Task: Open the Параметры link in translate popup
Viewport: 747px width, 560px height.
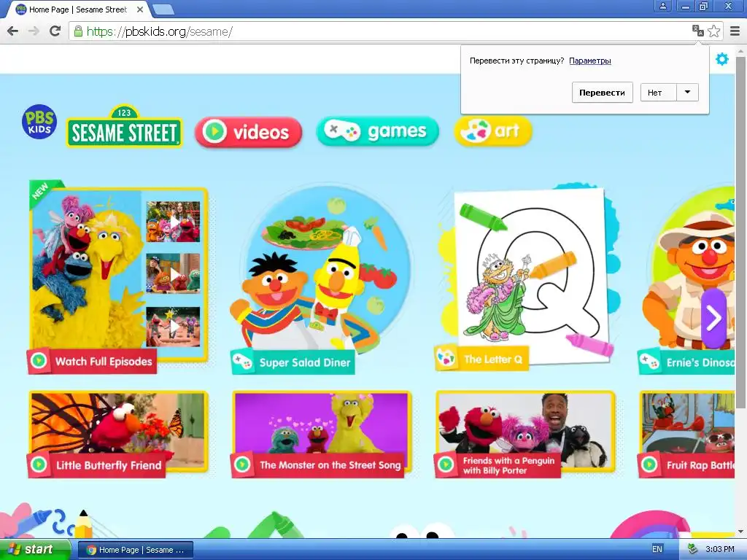Action: click(589, 61)
